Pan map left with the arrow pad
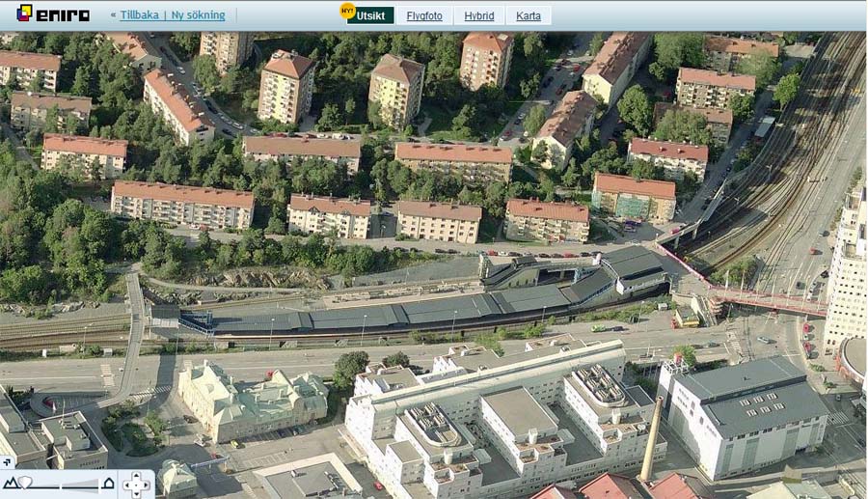This screenshot has height=499, width=868. click(x=127, y=485)
